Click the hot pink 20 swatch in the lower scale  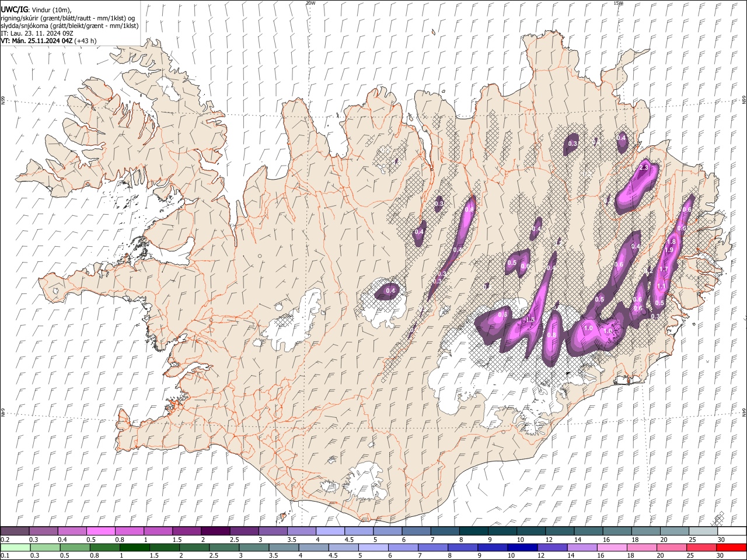point(671,547)
